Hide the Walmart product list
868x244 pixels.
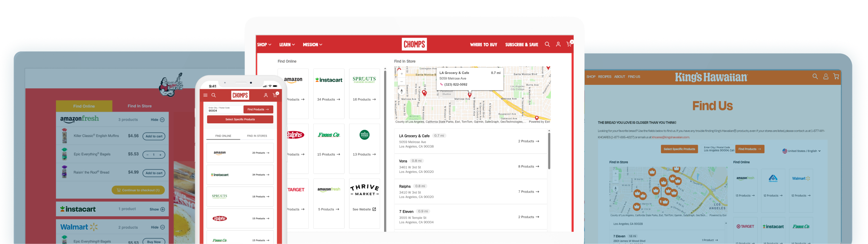(x=158, y=227)
